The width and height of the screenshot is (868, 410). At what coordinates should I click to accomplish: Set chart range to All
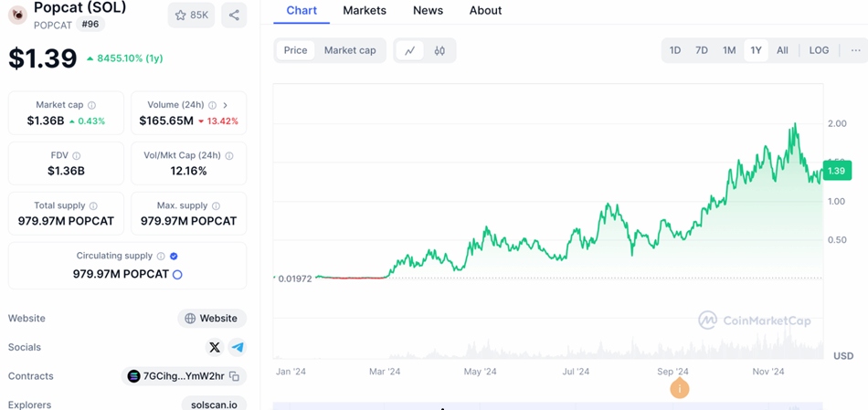tap(782, 50)
